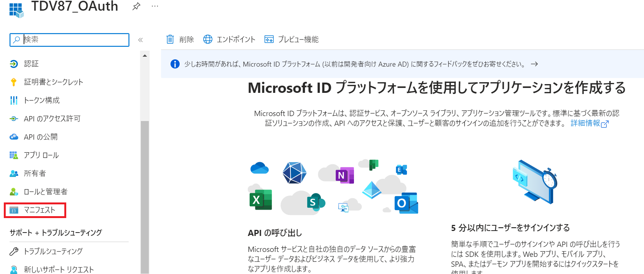This screenshot has width=644, height=274.
Task: Click the 所有者 owners people icon
Action: tap(14, 174)
